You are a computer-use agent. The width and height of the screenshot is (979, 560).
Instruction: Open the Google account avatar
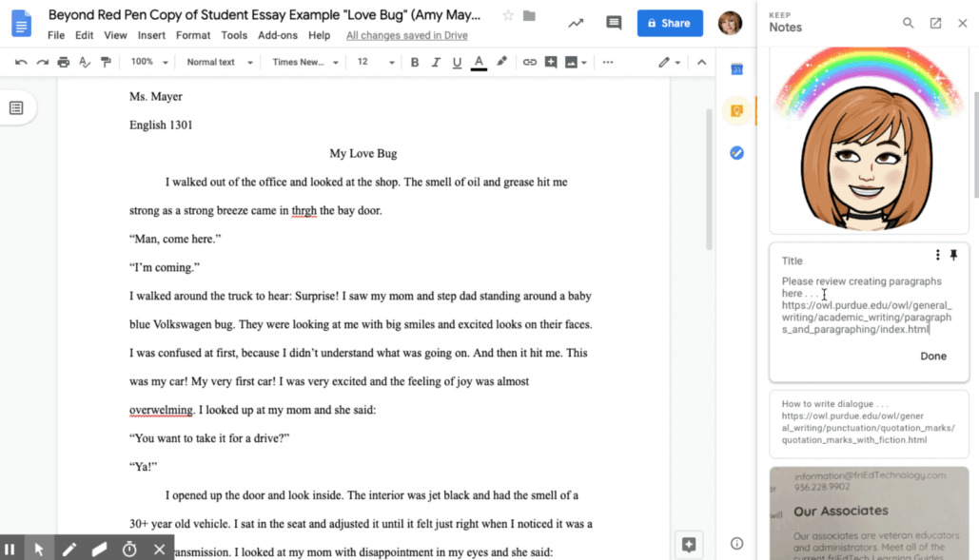pos(730,23)
